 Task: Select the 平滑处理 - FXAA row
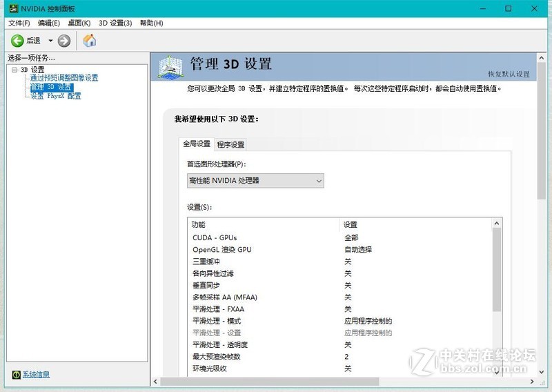point(339,309)
